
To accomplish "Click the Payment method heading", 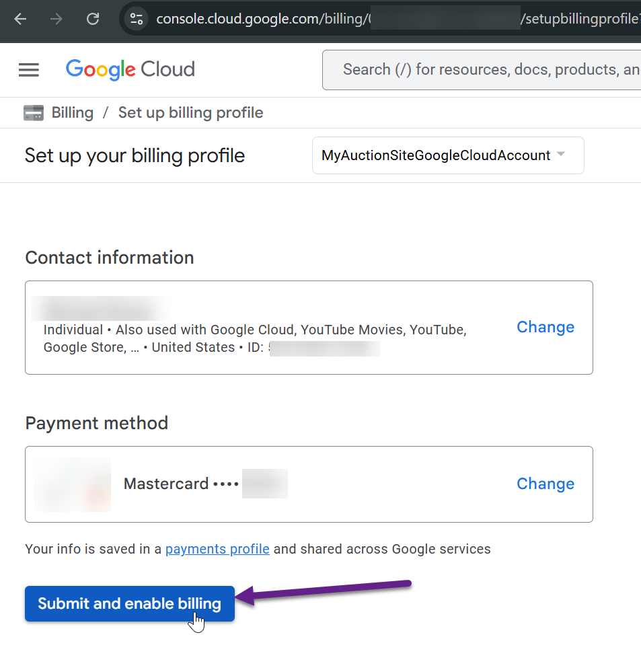I will 97,423.
